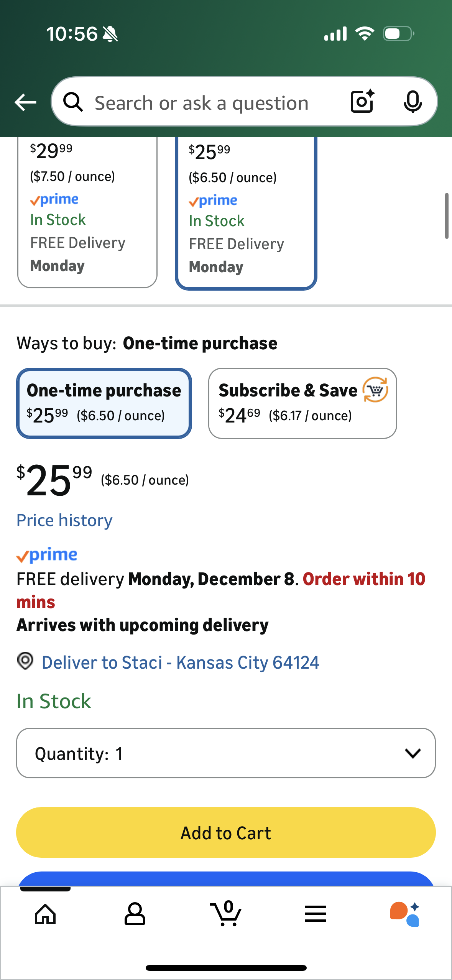Select One-time purchase option
This screenshot has width=452, height=980.
(x=104, y=403)
